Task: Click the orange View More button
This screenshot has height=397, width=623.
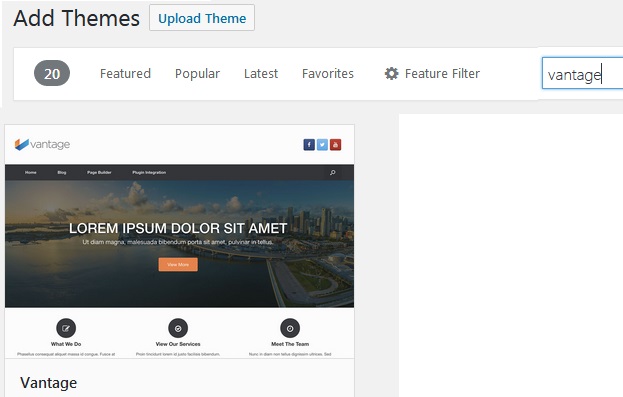Action: pyautogui.click(x=178, y=265)
